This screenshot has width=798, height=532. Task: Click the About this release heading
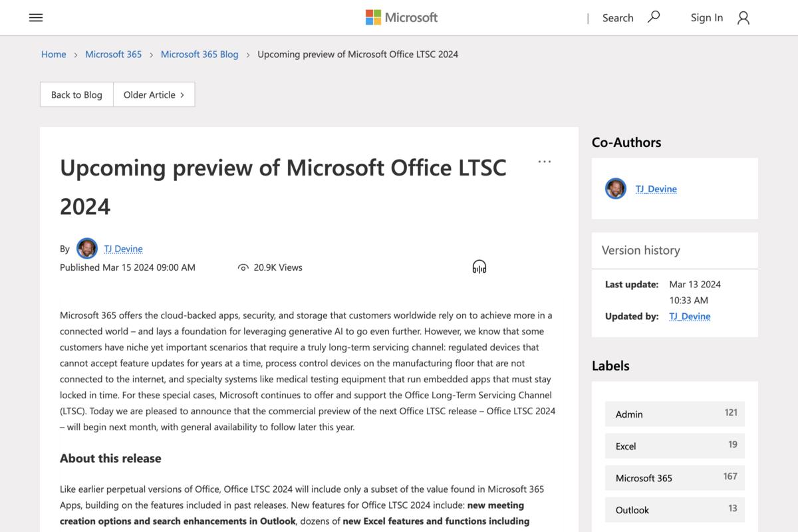110,458
